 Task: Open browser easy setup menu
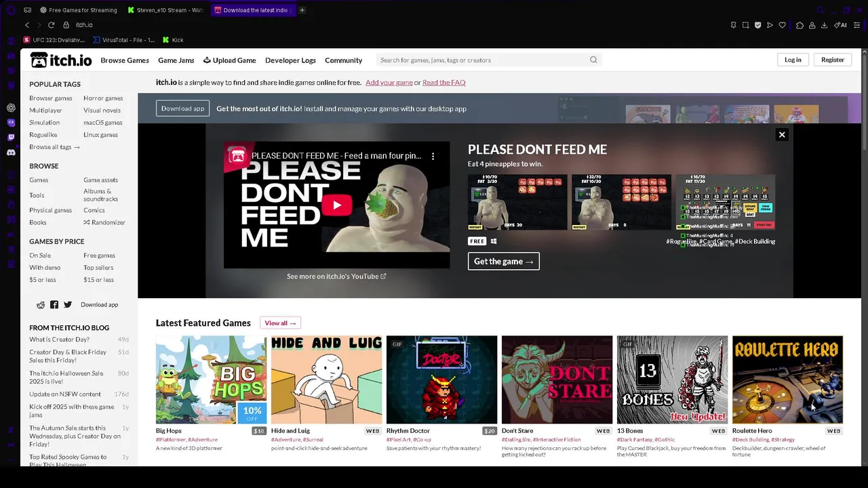point(856,25)
